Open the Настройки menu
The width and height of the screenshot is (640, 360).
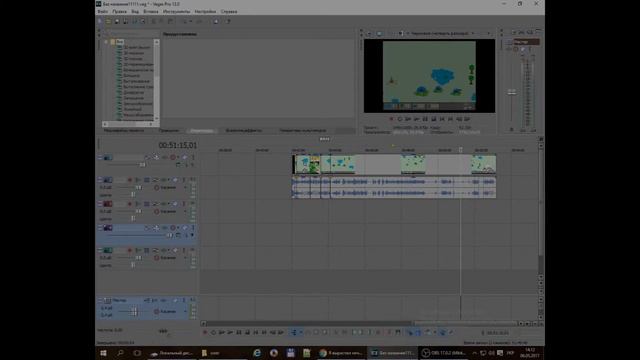205,11
